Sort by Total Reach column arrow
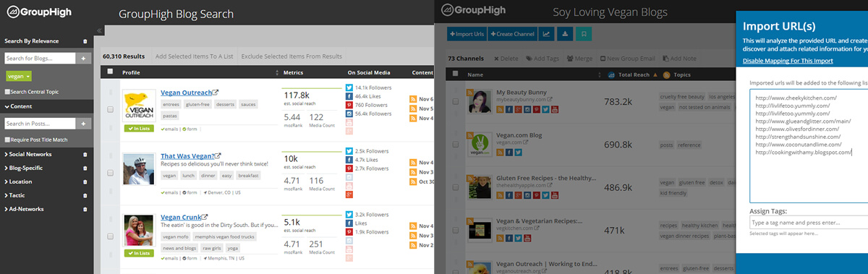Viewport: 868px width, 274px height. [655, 74]
